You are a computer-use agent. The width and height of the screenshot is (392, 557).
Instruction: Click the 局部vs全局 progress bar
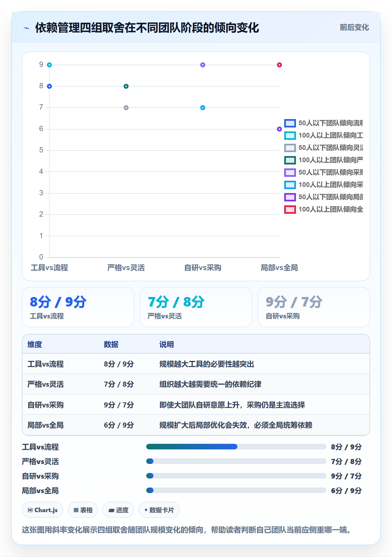236,490
